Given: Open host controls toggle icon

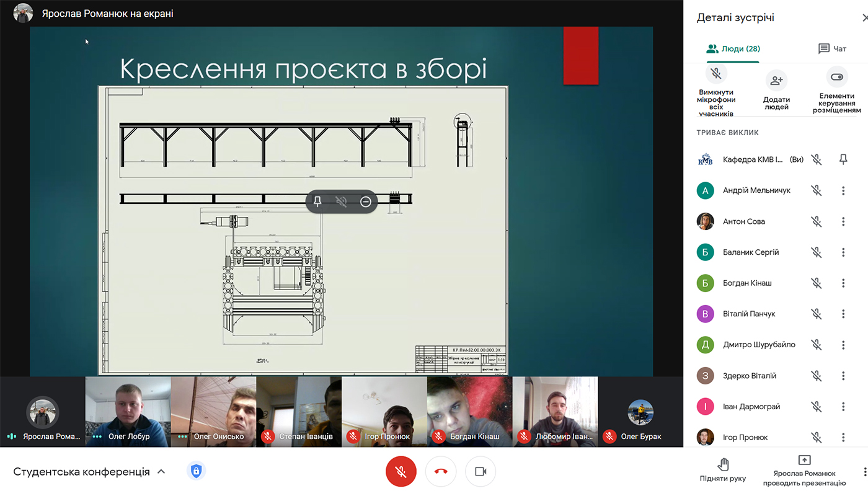Looking at the screenshot, I should pos(836,77).
